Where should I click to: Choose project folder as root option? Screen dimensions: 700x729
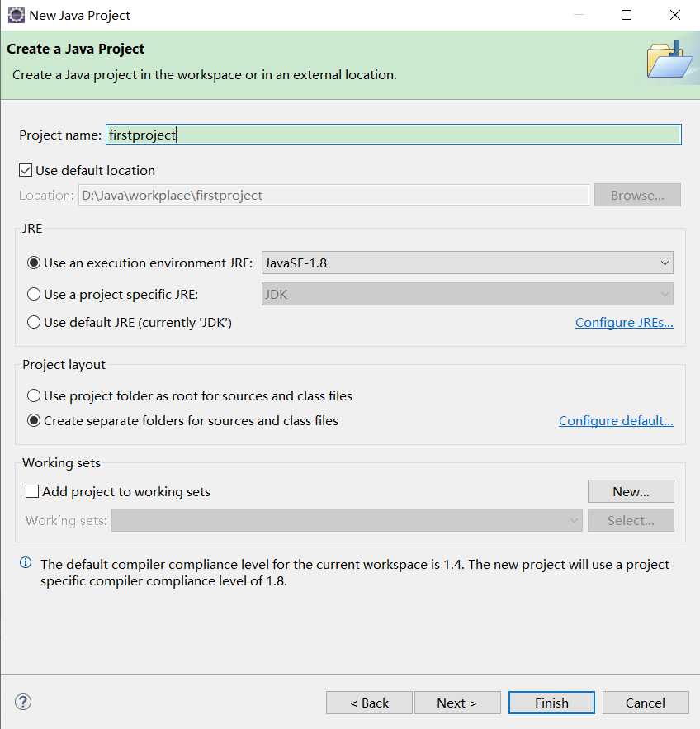point(34,396)
